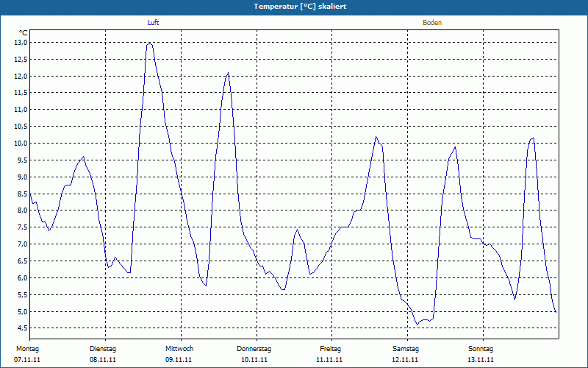
Task: Click the 11,0 axis value
Action: point(21,110)
